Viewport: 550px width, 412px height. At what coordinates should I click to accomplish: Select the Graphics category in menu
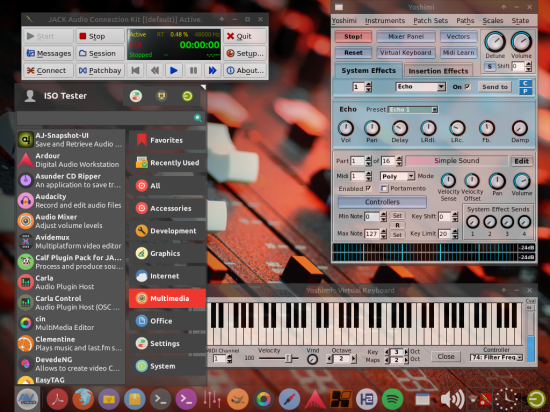(167, 253)
